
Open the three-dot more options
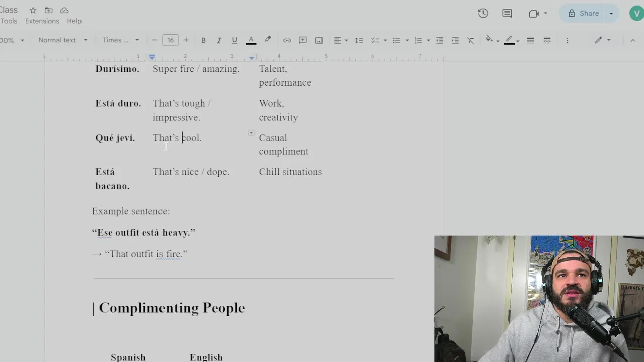point(567,40)
